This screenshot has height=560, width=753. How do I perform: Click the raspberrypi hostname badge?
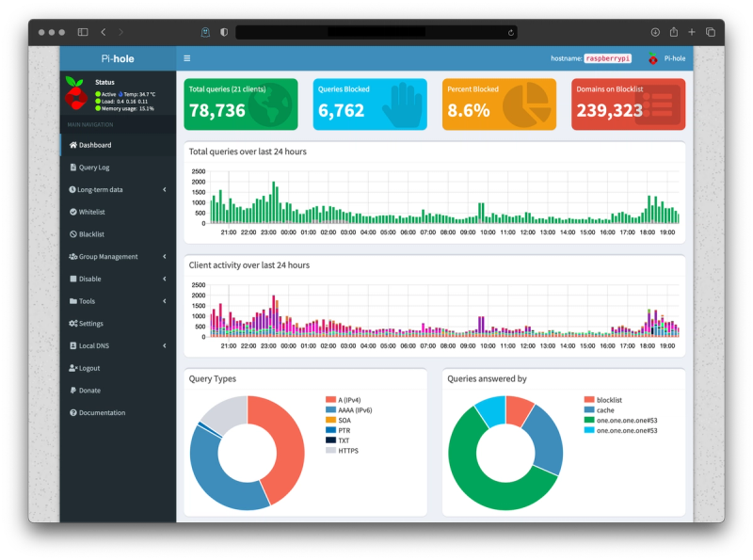tap(607, 58)
